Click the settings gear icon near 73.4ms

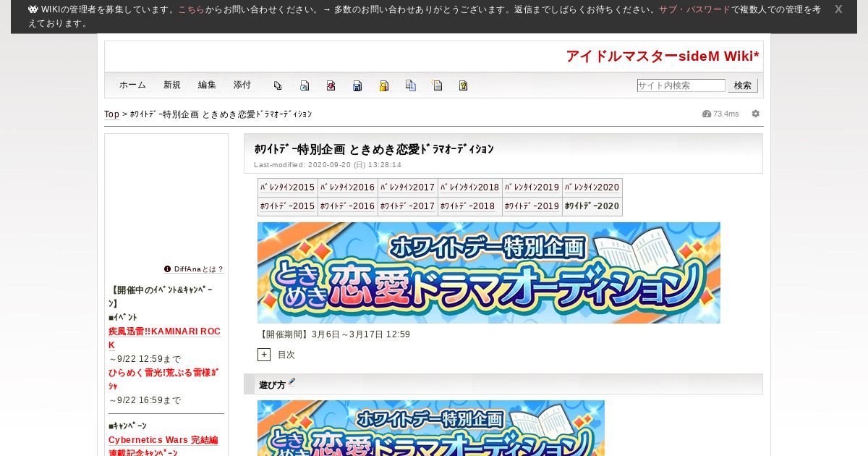tap(756, 114)
